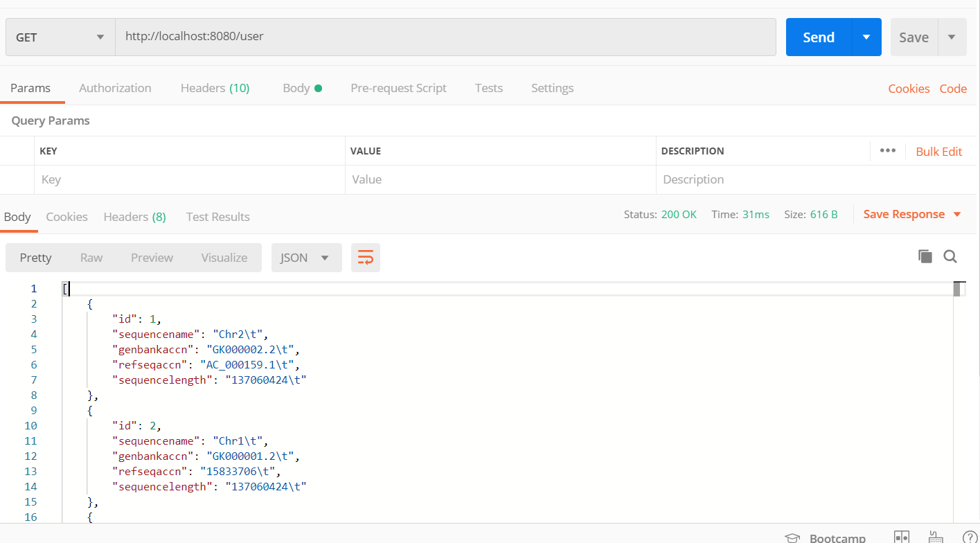This screenshot has width=980, height=543.
Task: Click the Value query param field
Action: [x=500, y=179]
